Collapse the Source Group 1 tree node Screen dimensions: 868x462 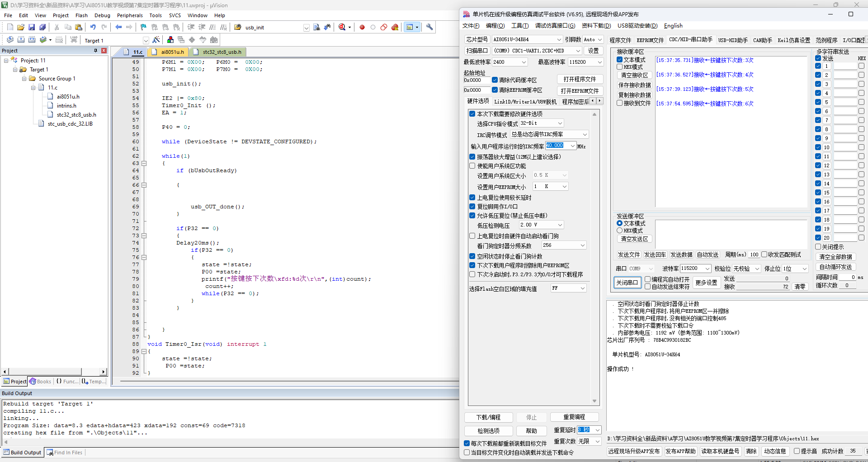pos(24,79)
